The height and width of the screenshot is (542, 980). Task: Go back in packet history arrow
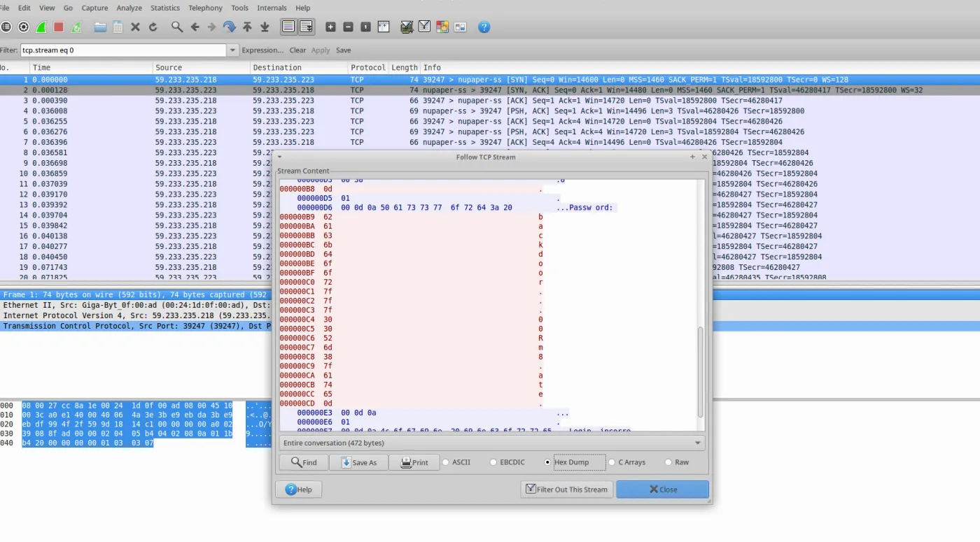click(x=195, y=27)
